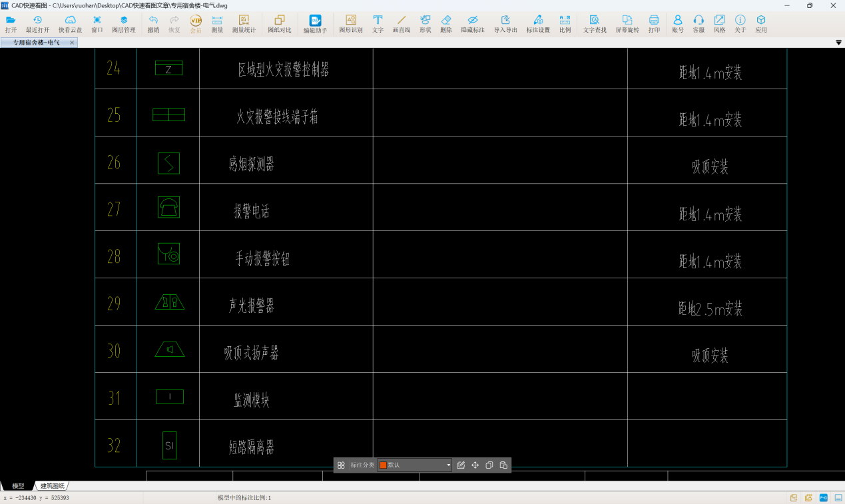
Task: Click the copy annotation icon
Action: pos(489,465)
